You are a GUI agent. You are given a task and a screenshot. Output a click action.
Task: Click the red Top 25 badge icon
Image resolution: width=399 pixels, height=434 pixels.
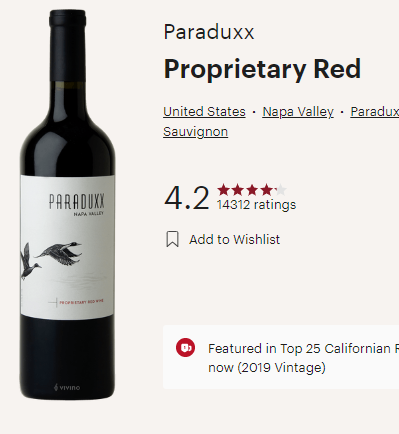(185, 348)
